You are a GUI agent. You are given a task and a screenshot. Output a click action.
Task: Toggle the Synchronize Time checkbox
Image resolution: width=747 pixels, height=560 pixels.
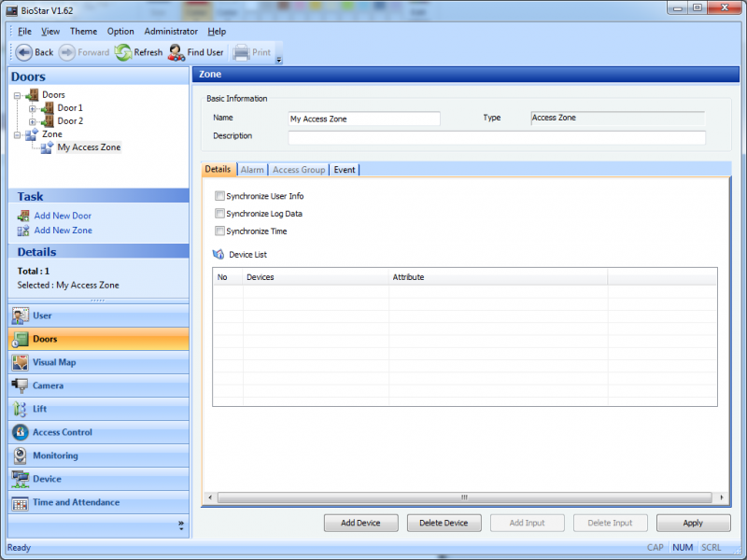click(x=220, y=231)
